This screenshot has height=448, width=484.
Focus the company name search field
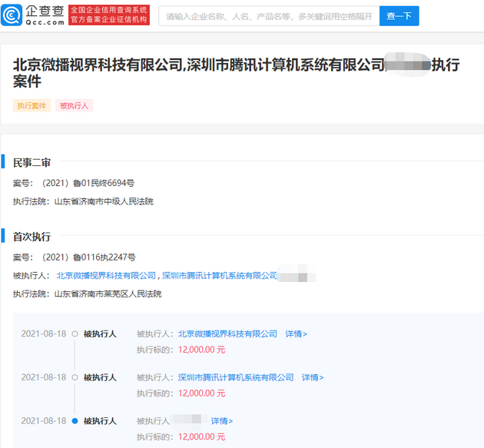269,16
